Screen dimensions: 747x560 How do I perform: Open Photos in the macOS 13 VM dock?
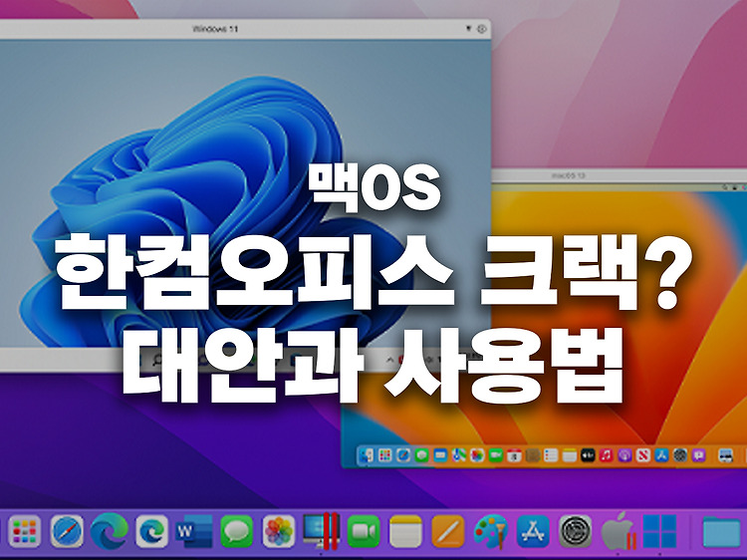tap(477, 455)
